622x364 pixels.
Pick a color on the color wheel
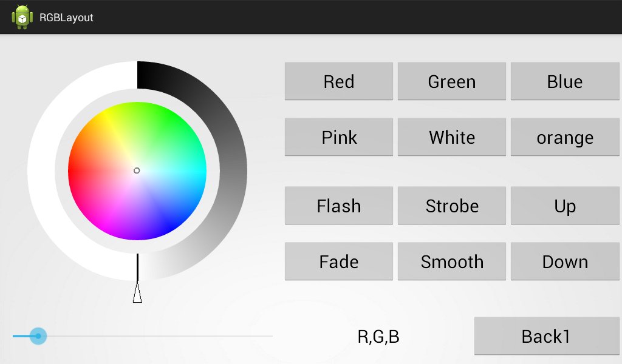[164, 140]
